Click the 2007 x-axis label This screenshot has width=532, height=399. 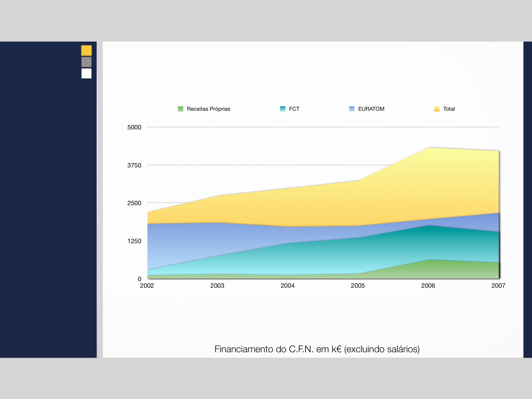tap(498, 286)
